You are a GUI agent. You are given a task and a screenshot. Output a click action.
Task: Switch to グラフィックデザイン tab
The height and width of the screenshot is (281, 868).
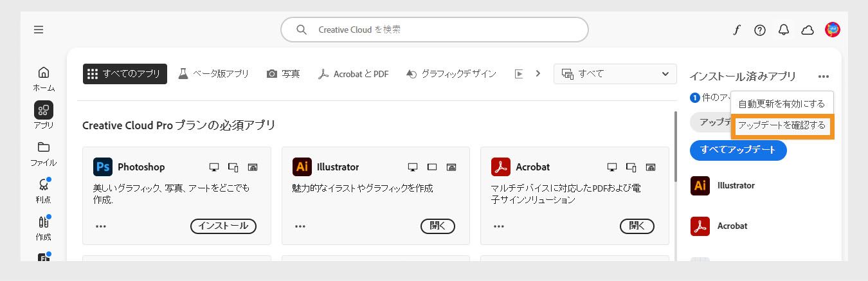click(x=451, y=74)
